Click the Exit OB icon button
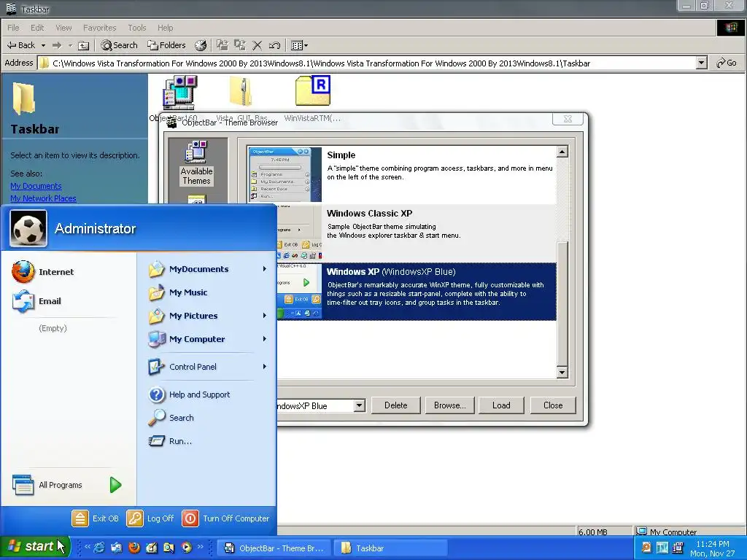 [x=80, y=518]
